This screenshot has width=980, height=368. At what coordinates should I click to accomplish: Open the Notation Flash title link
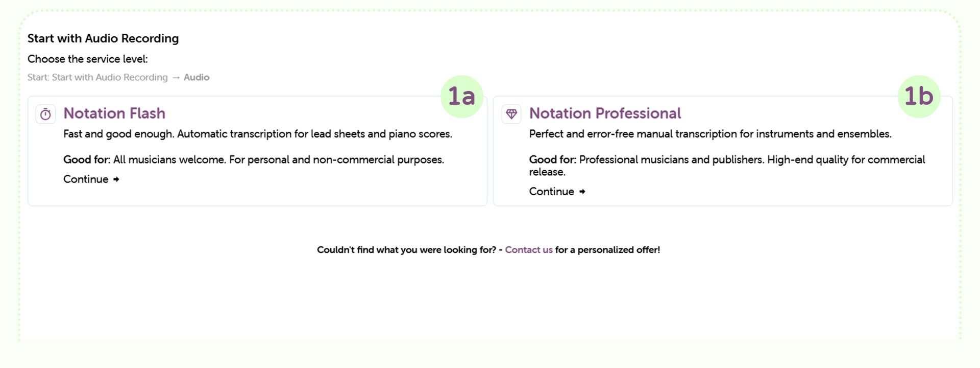tap(114, 113)
